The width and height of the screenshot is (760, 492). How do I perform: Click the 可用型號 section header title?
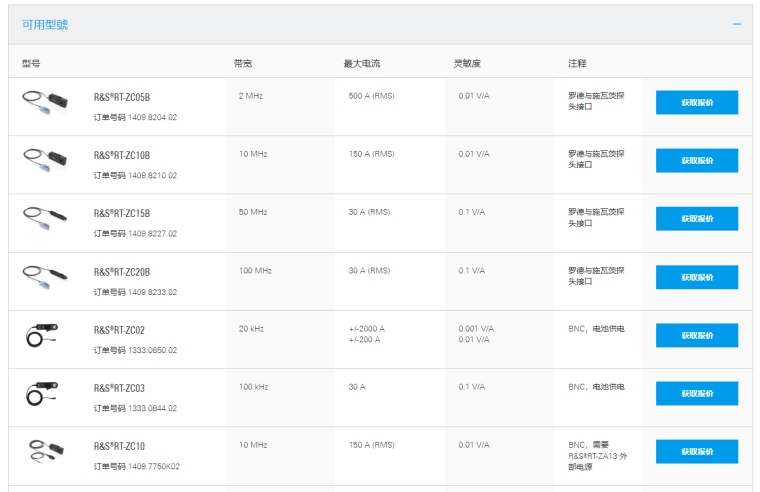coord(45,24)
